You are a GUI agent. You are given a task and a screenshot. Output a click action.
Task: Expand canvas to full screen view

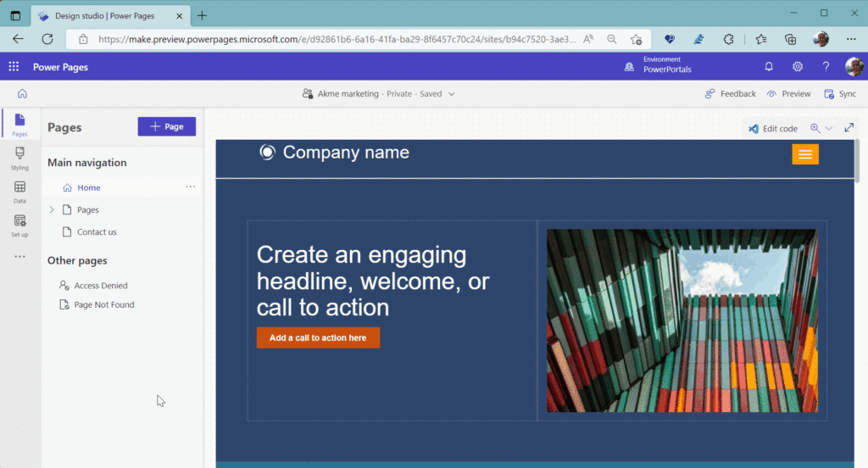point(849,128)
